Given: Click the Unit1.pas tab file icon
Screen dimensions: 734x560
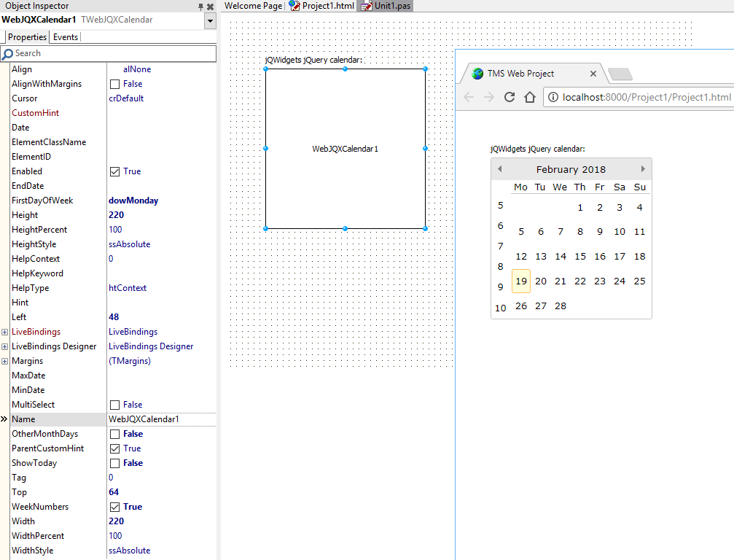Looking at the screenshot, I should tap(367, 6).
